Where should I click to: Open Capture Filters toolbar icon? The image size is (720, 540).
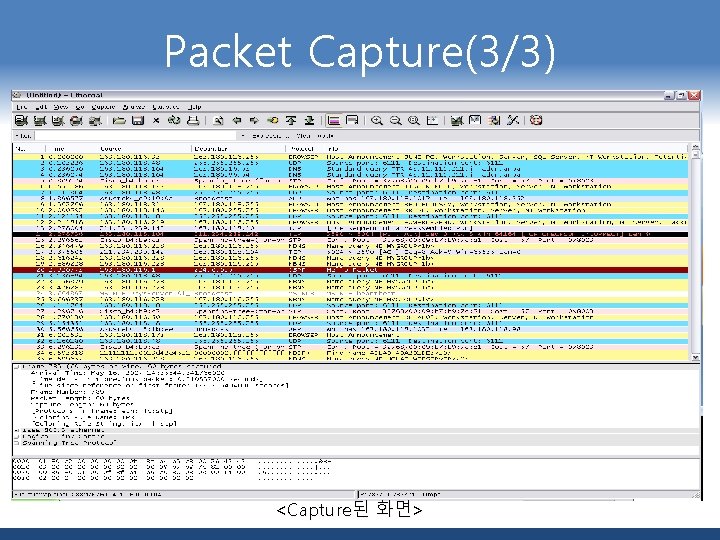[x=456, y=121]
